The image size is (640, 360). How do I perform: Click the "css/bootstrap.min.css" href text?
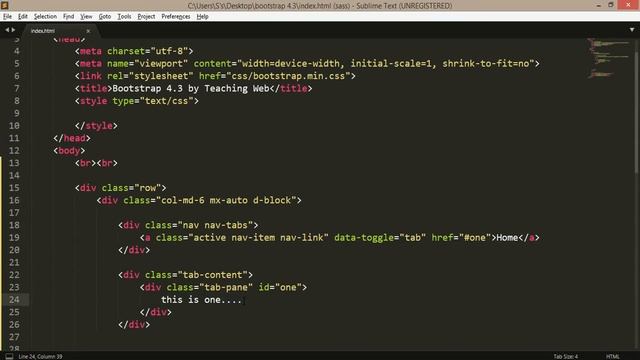288,76
